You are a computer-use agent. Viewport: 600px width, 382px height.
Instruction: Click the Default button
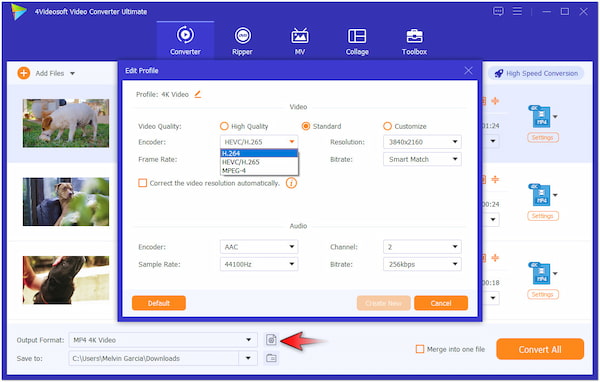click(x=159, y=303)
